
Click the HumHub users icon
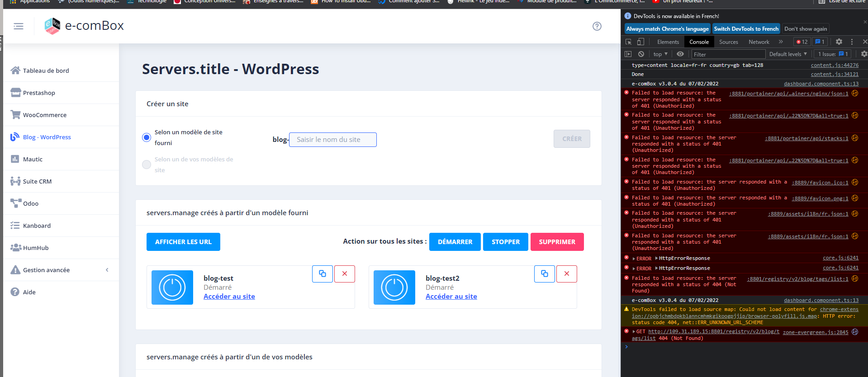(16, 247)
